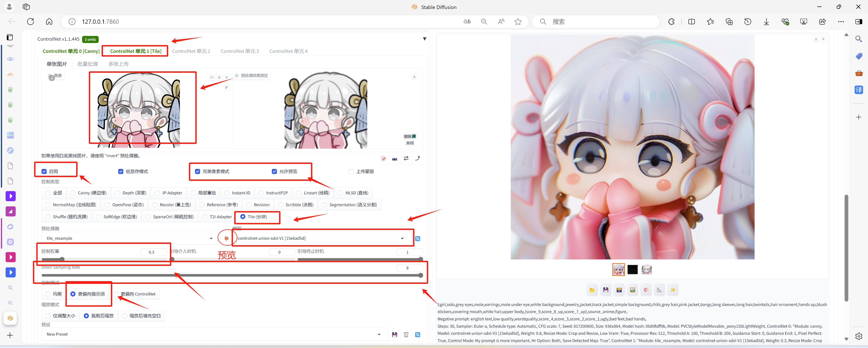Switch to ControlNet 单元 1 [Tile] tab
The image size is (868, 348).
[x=135, y=51]
